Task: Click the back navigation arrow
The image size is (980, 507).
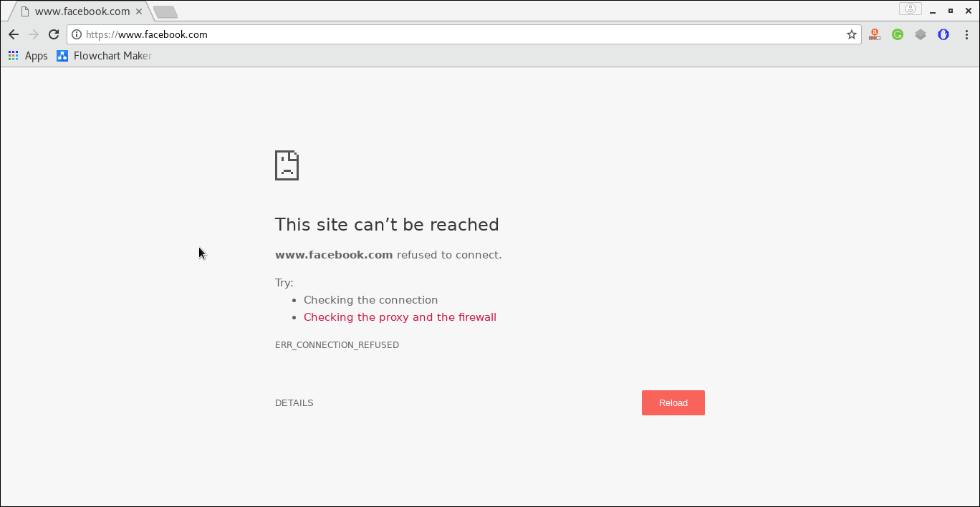Action: pos(14,34)
